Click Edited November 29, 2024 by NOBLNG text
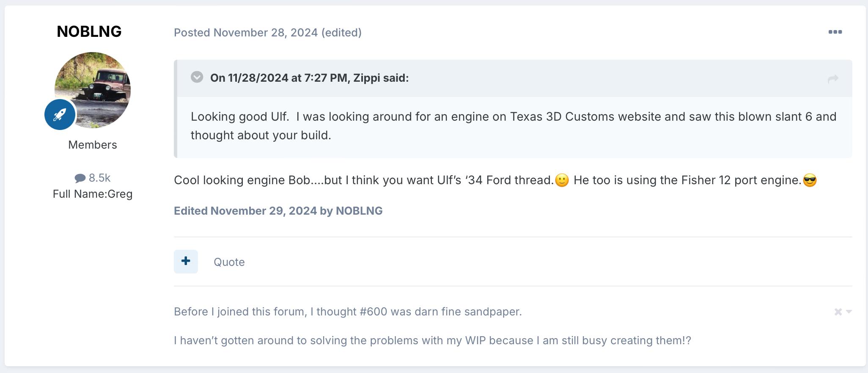Image resolution: width=868 pixels, height=373 pixels. pos(278,211)
